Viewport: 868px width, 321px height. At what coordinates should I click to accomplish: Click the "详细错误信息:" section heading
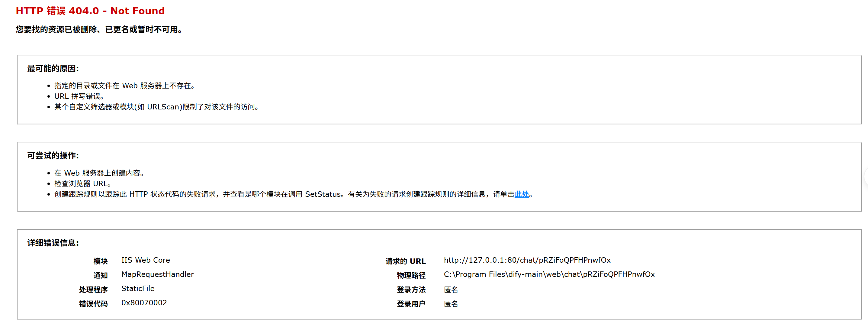(53, 243)
